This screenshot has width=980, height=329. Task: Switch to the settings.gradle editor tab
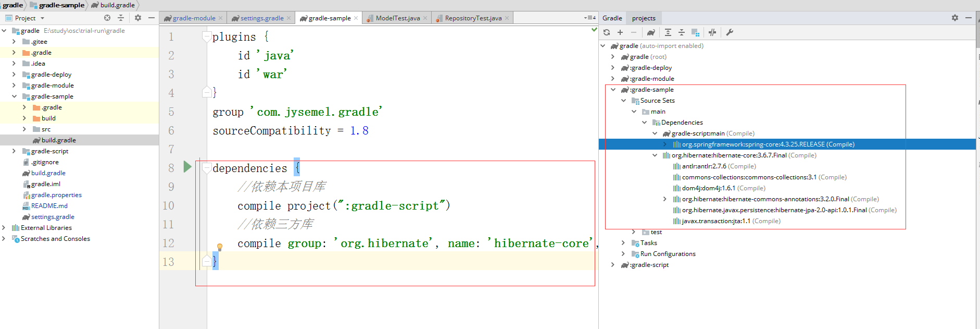coord(261,18)
